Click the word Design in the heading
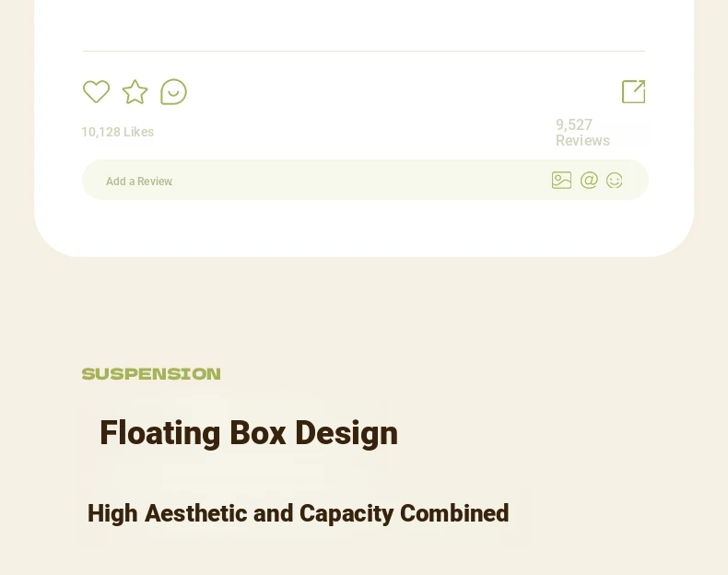Image resolution: width=728 pixels, height=575 pixels. pos(346,433)
